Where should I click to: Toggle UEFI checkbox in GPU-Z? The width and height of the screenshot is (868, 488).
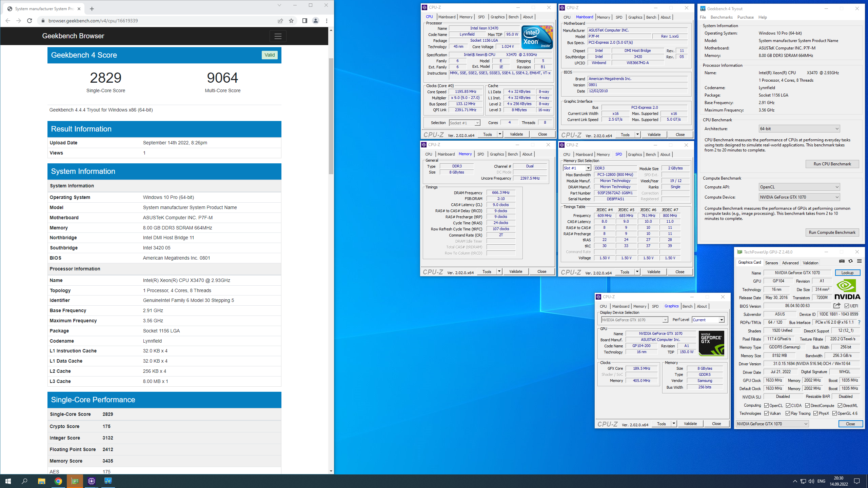[x=847, y=306]
